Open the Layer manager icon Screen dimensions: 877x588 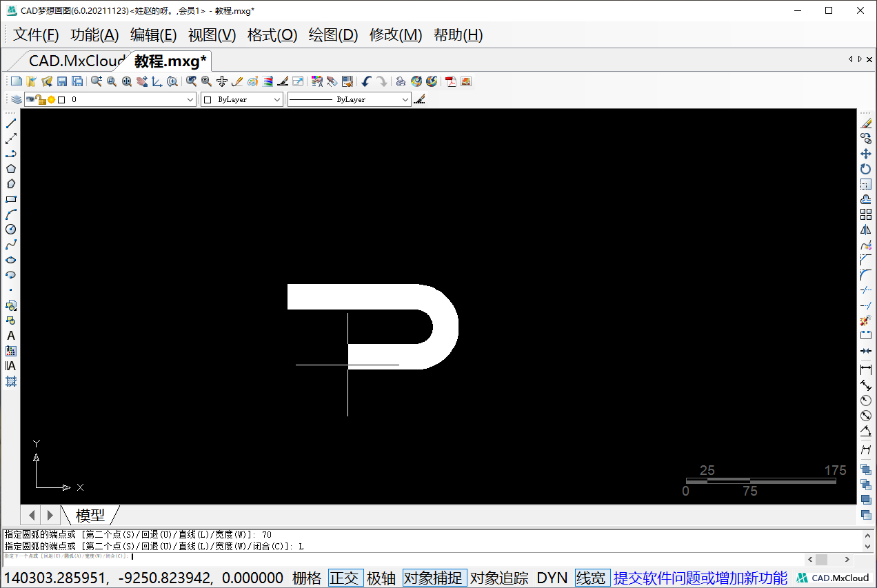tap(17, 100)
